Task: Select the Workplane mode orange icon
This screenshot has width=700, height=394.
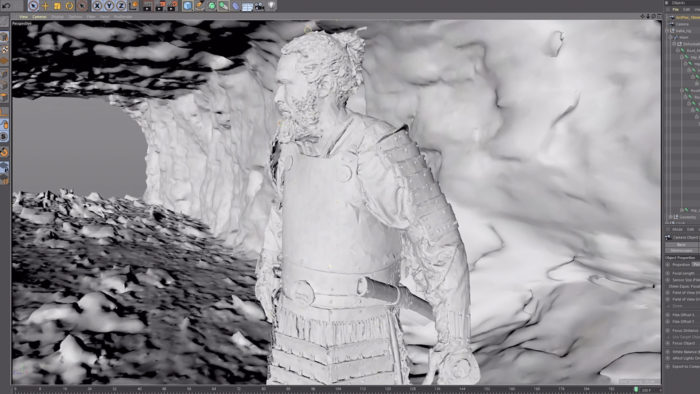Action: point(4,61)
